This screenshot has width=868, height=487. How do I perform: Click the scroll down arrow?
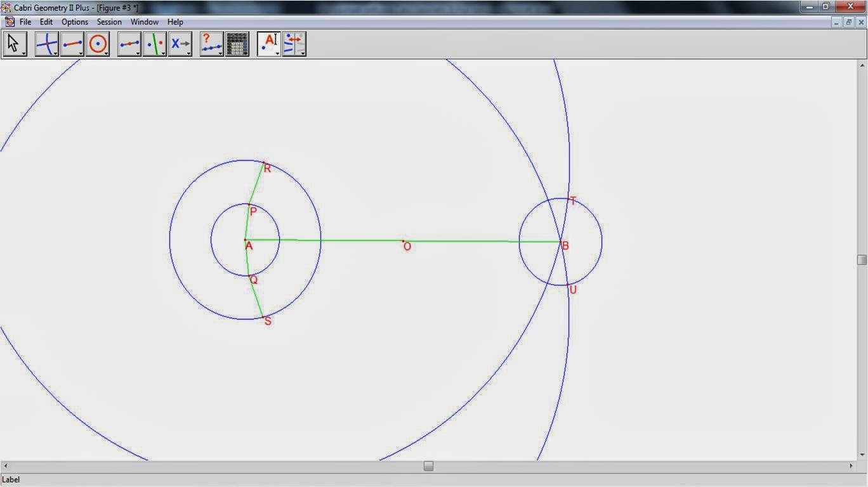point(862,455)
